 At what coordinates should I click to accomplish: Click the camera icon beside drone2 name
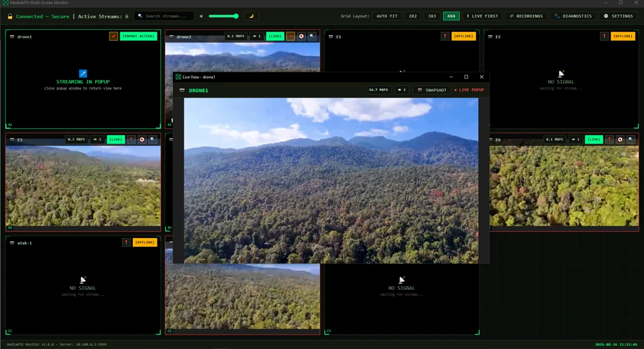click(172, 37)
